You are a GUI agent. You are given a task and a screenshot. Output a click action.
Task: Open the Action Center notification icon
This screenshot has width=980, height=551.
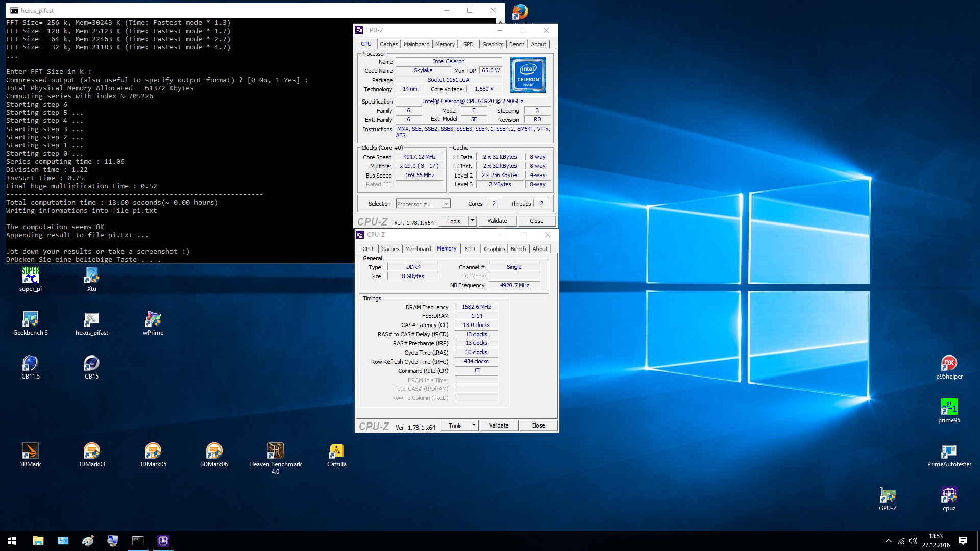click(x=963, y=541)
